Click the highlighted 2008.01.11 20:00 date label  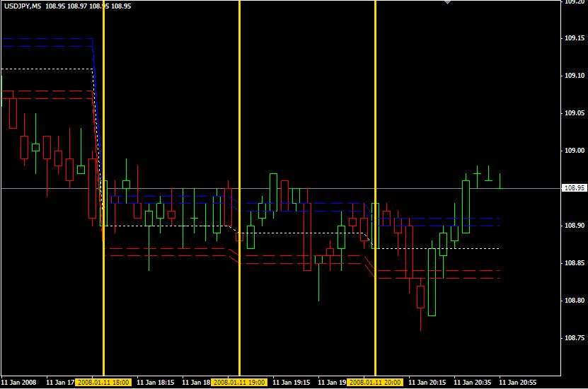tap(376, 382)
